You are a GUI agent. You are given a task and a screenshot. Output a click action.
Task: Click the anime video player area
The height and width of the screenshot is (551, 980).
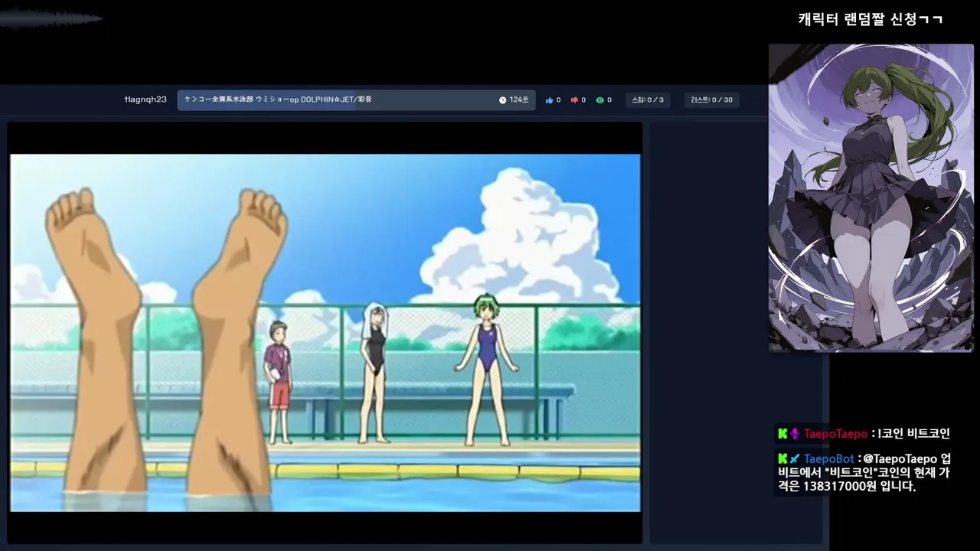coord(325,333)
